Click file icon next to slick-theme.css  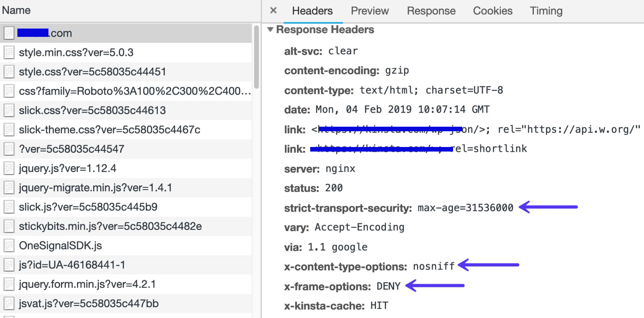(x=9, y=130)
